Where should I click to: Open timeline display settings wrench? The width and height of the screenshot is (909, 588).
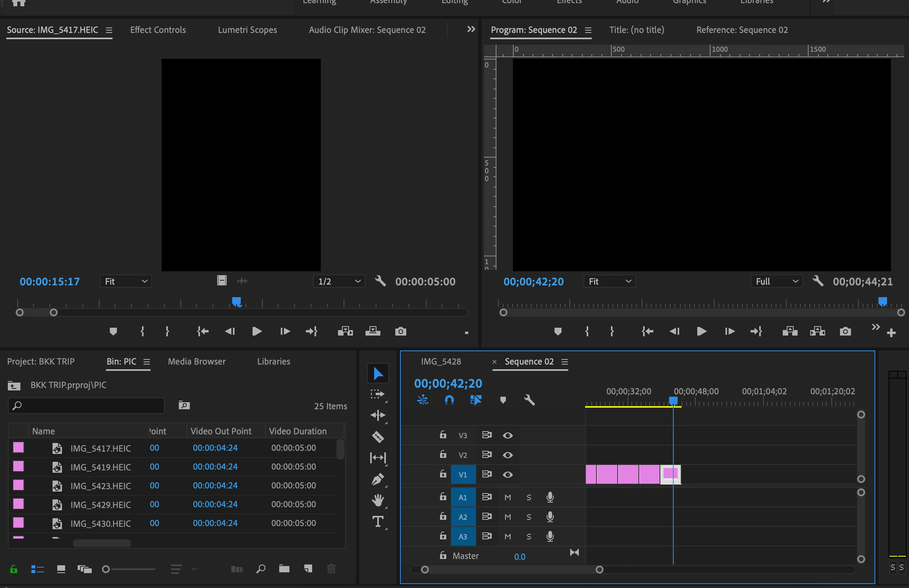[529, 400]
